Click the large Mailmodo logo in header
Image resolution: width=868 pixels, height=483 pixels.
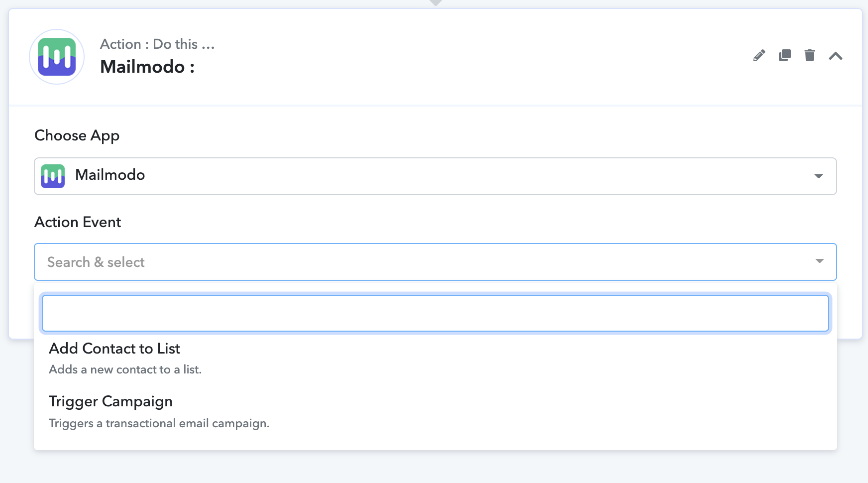click(x=57, y=57)
